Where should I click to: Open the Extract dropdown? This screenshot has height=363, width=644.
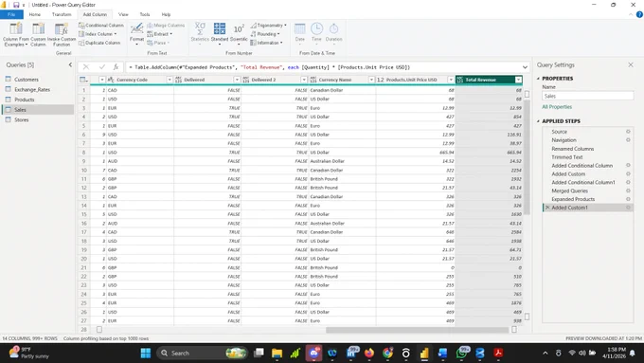coord(160,34)
